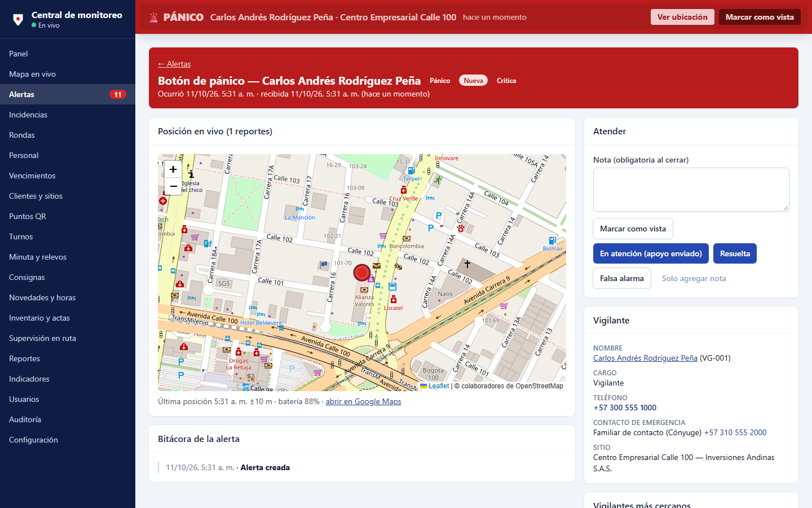Zoom out on the map

click(x=173, y=186)
